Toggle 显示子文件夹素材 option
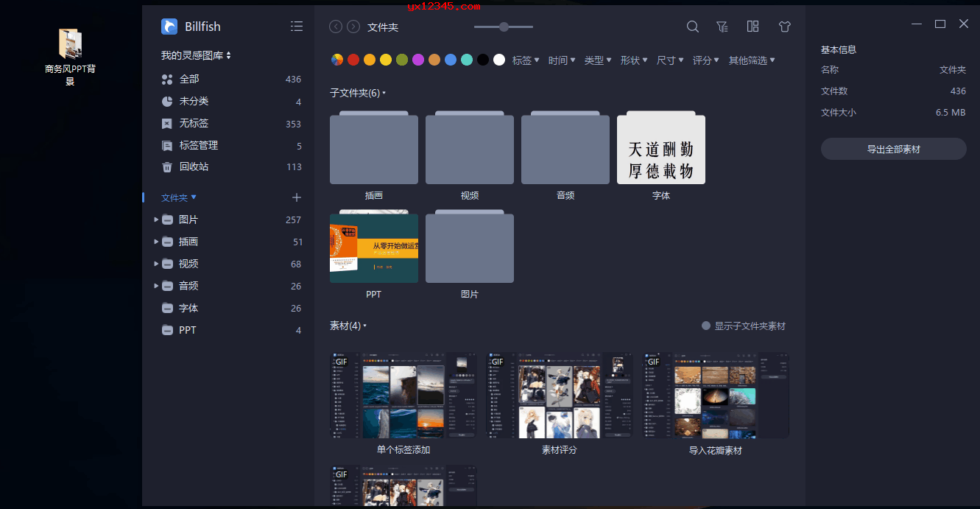The image size is (980, 509). (744, 326)
